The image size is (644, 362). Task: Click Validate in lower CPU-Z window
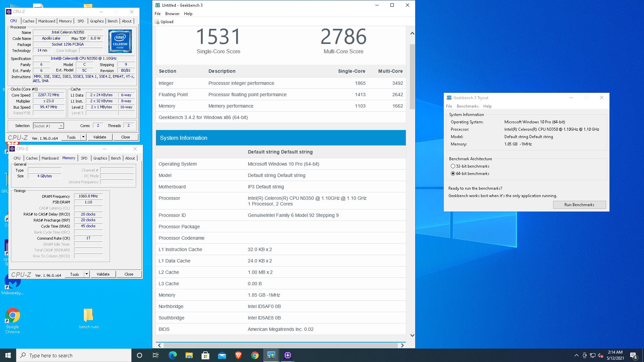103,274
